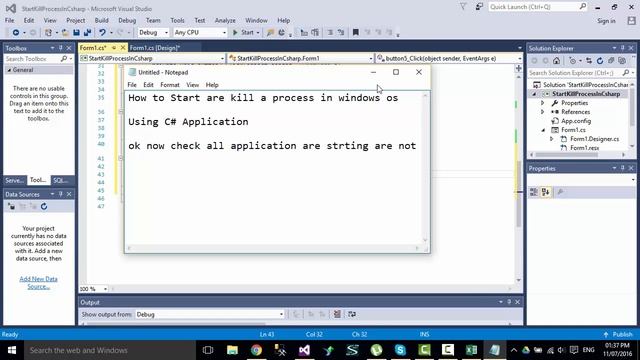The image size is (640, 360).
Task: Click the Undo toolbar icon
Action: tap(102, 32)
